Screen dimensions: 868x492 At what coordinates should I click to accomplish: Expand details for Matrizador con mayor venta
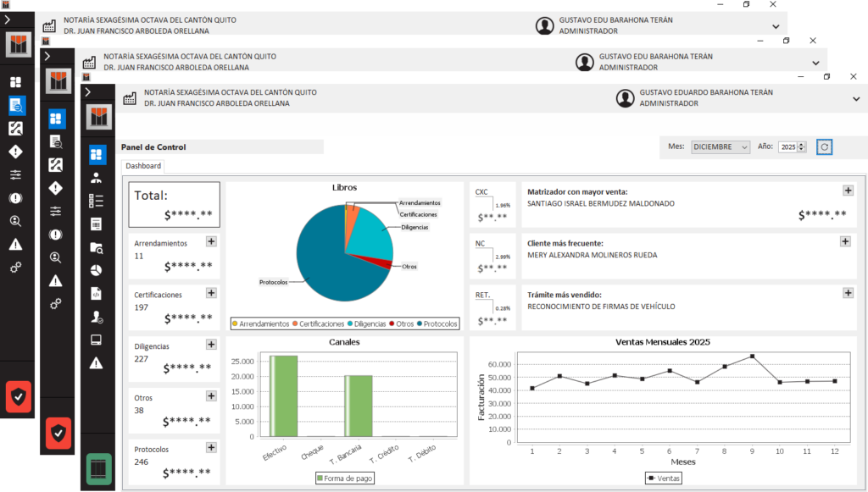845,191
